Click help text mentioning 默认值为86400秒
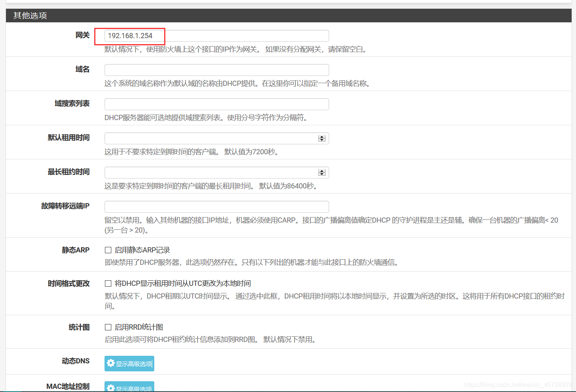The width and height of the screenshot is (576, 392). 212,186
